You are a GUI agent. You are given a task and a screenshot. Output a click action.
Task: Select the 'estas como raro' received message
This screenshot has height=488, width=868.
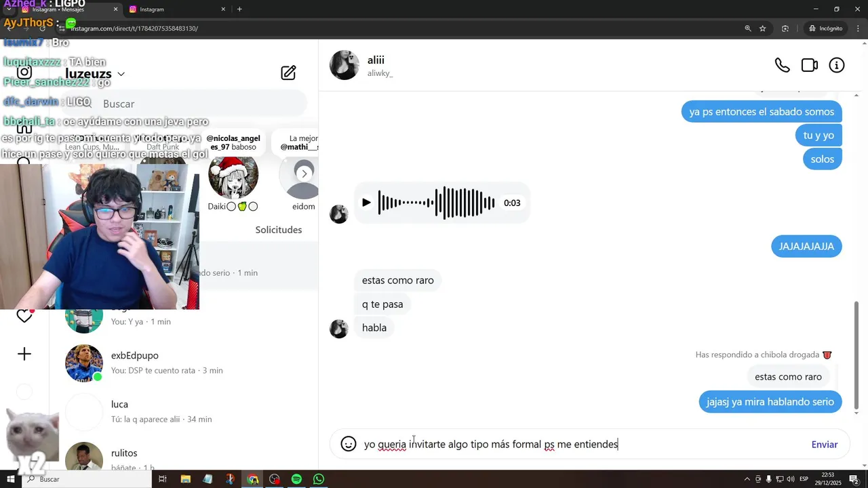(397, 280)
